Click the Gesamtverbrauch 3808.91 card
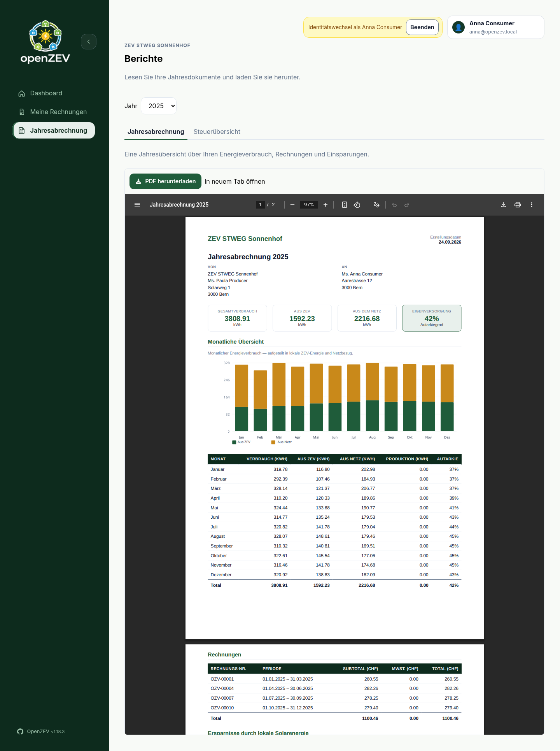This screenshot has height=751, width=560. (237, 318)
